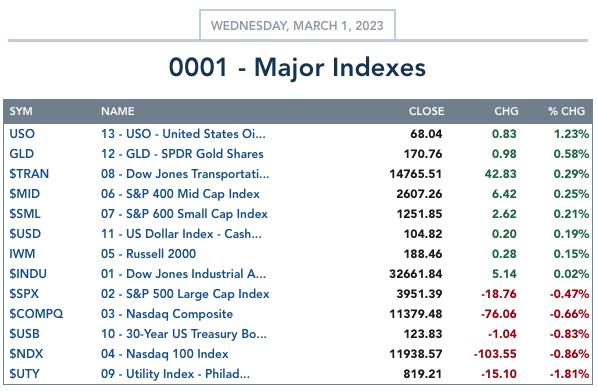Sort table by NAME column header
Image resolution: width=597 pixels, height=391 pixels.
[118, 111]
